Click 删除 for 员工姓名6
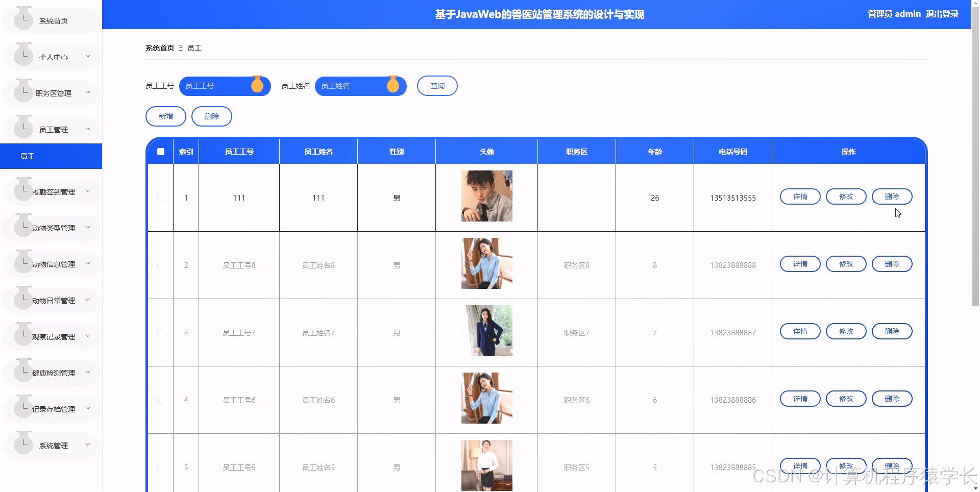This screenshot has width=980, height=492. tap(892, 399)
